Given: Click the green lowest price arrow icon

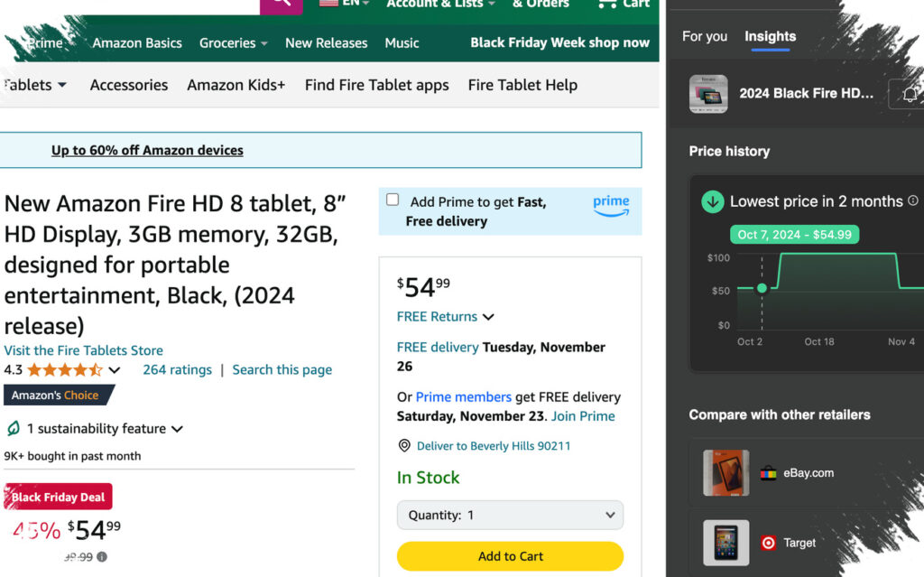Looking at the screenshot, I should (x=713, y=201).
